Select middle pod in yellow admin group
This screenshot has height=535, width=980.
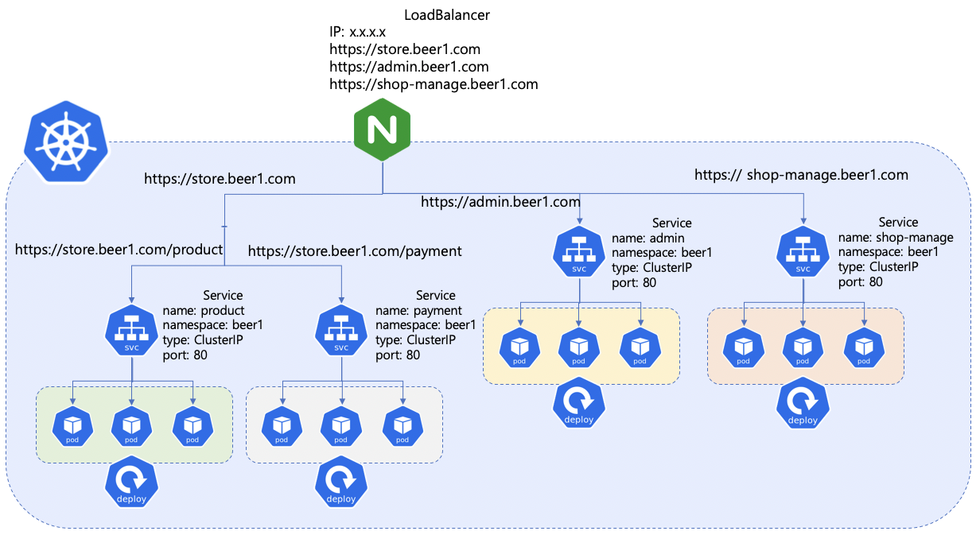(x=579, y=347)
